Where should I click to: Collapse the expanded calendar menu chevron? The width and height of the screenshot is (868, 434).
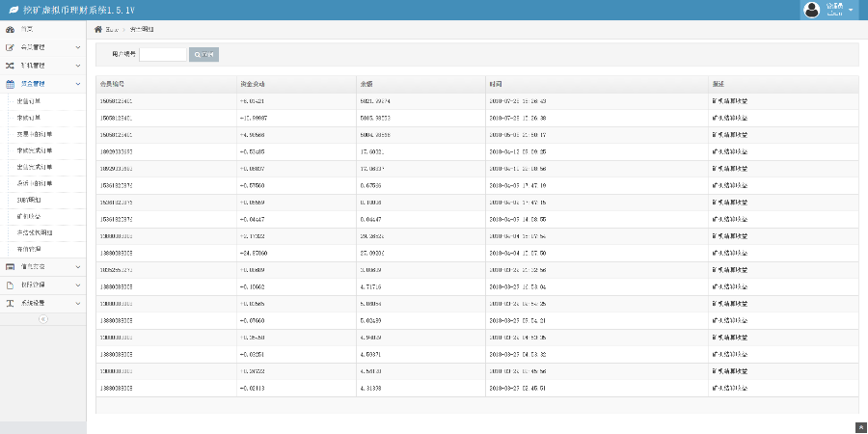[78, 84]
